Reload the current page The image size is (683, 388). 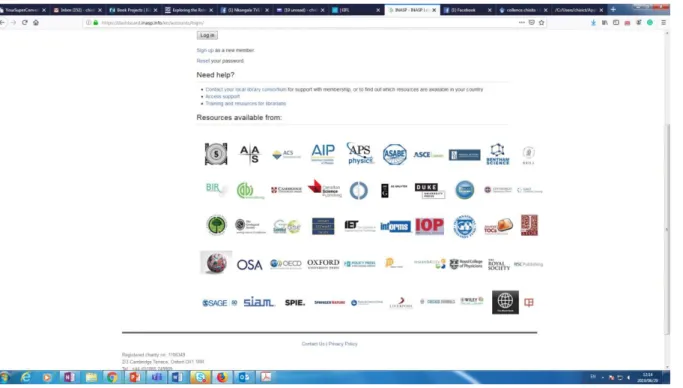pyautogui.click(x=24, y=23)
